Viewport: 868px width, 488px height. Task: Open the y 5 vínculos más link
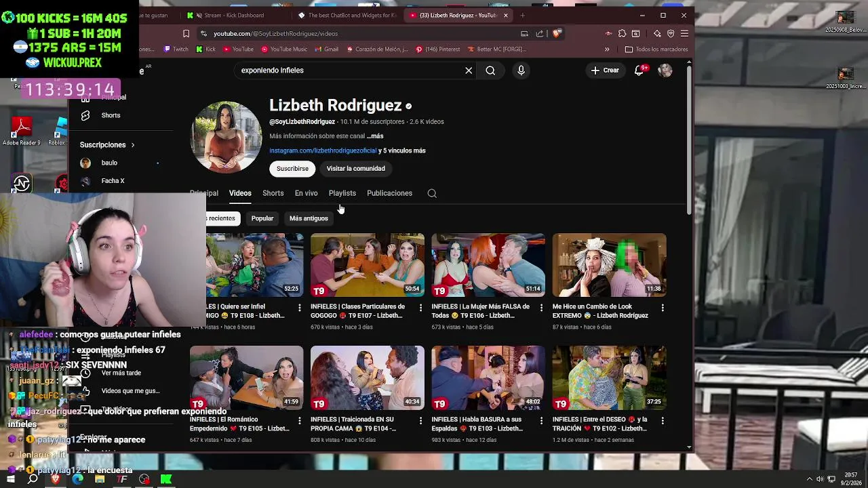[x=402, y=150]
